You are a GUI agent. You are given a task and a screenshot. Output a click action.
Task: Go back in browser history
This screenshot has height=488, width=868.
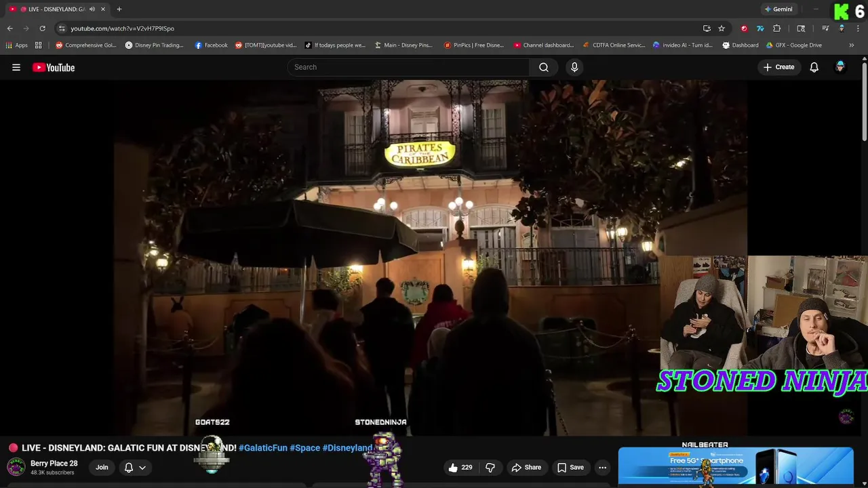click(9, 28)
